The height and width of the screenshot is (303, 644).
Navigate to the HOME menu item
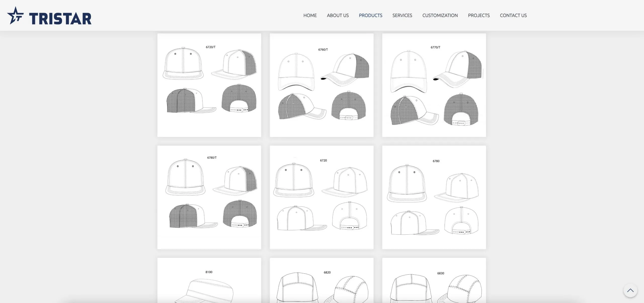pyautogui.click(x=310, y=15)
